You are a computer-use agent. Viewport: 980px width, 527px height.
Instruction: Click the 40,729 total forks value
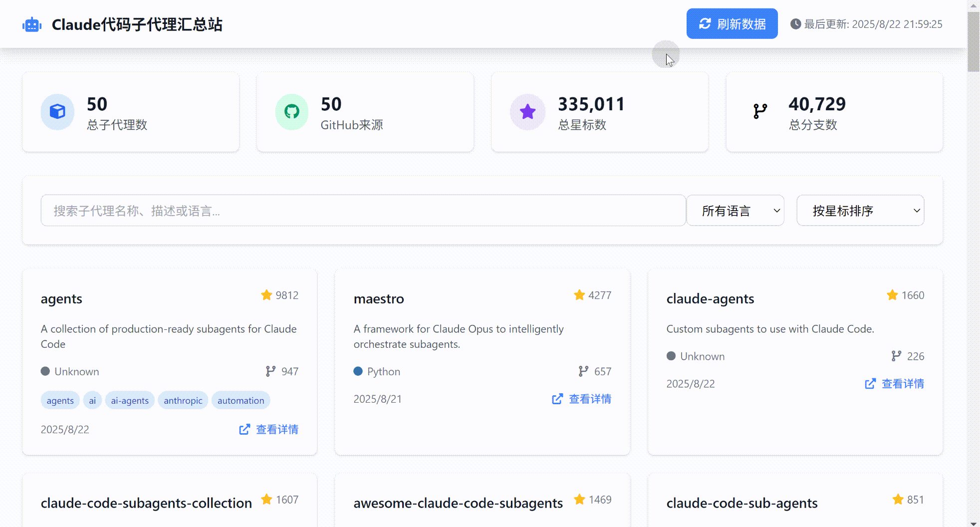(x=817, y=104)
